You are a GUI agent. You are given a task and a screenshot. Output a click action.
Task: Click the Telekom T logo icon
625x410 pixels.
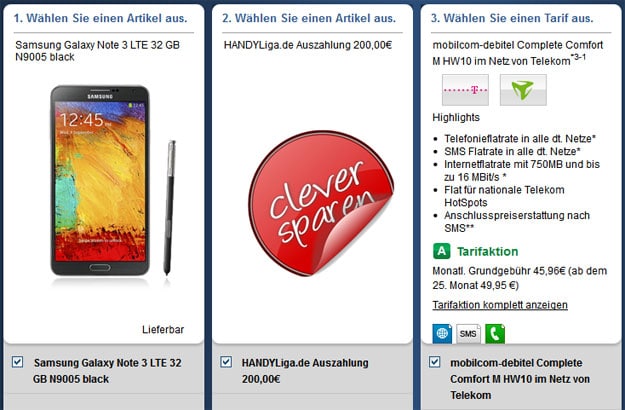point(465,90)
